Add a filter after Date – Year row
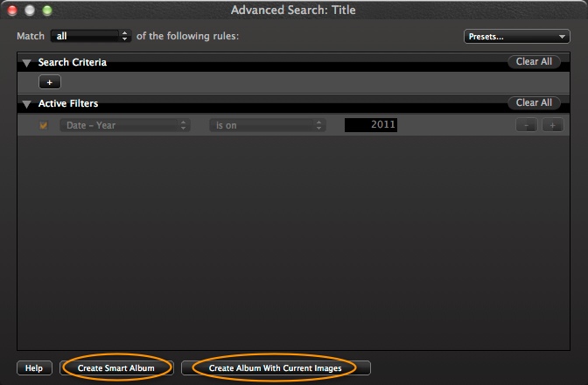Image resolution: width=588 pixels, height=385 pixels. 553,125
